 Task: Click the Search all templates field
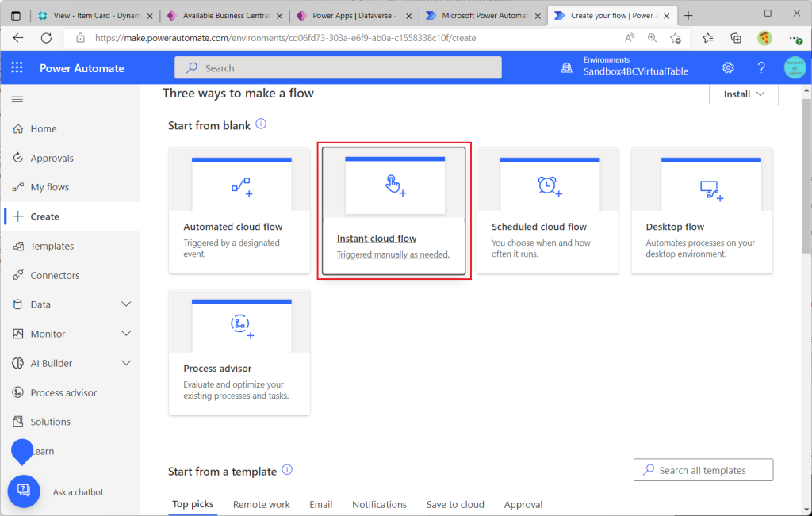point(703,470)
